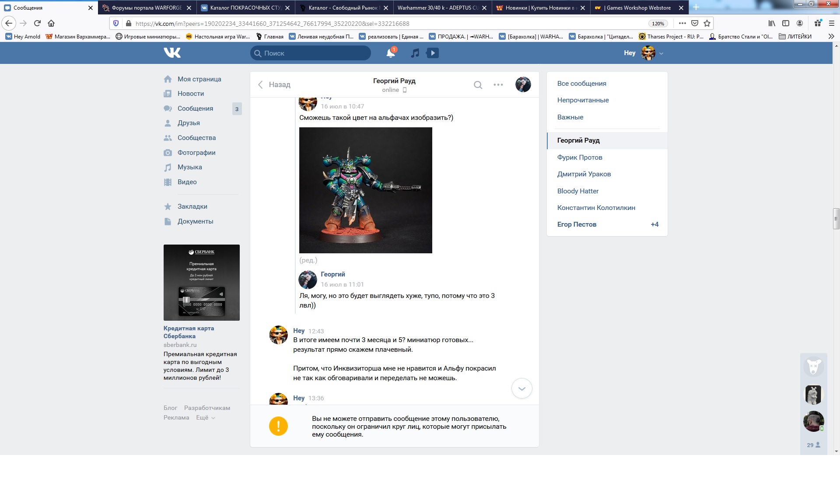Search within the conversation magnifier icon
The height and width of the screenshot is (504, 840).
478,85
